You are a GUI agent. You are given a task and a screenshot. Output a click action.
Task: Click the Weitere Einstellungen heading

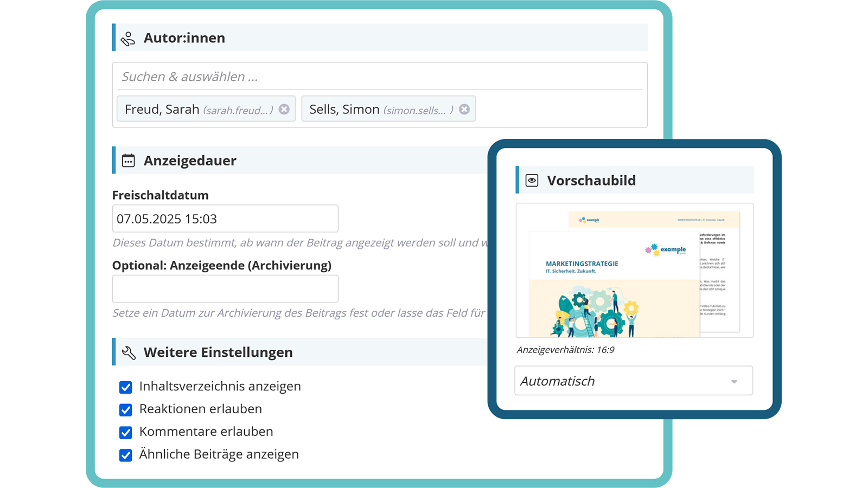[218, 352]
